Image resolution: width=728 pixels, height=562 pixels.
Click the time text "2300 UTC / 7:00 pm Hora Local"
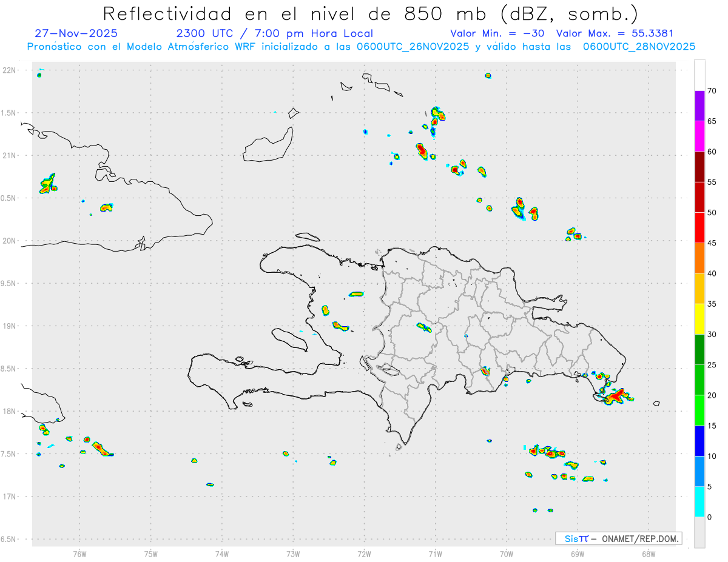click(x=275, y=33)
